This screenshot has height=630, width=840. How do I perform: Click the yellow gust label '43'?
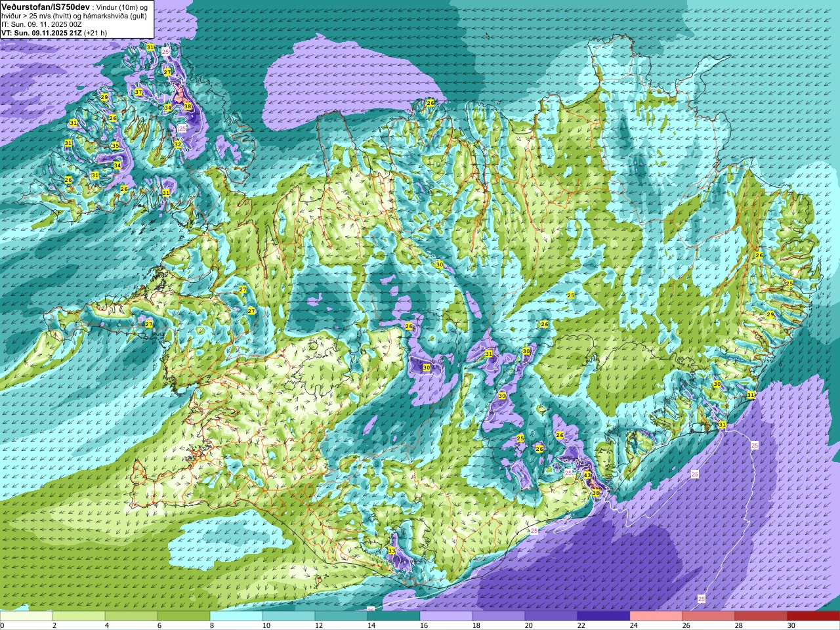587,475
